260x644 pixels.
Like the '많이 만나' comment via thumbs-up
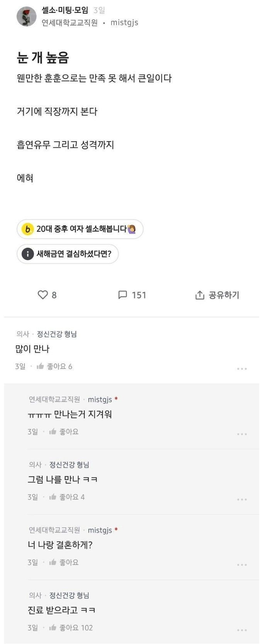pos(40,366)
